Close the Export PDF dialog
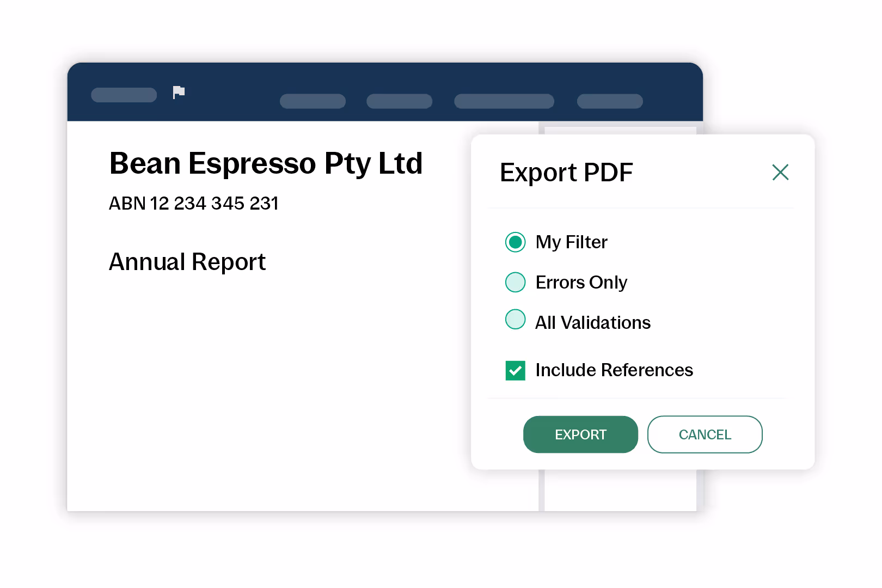This screenshot has height=588, width=882. [x=780, y=173]
